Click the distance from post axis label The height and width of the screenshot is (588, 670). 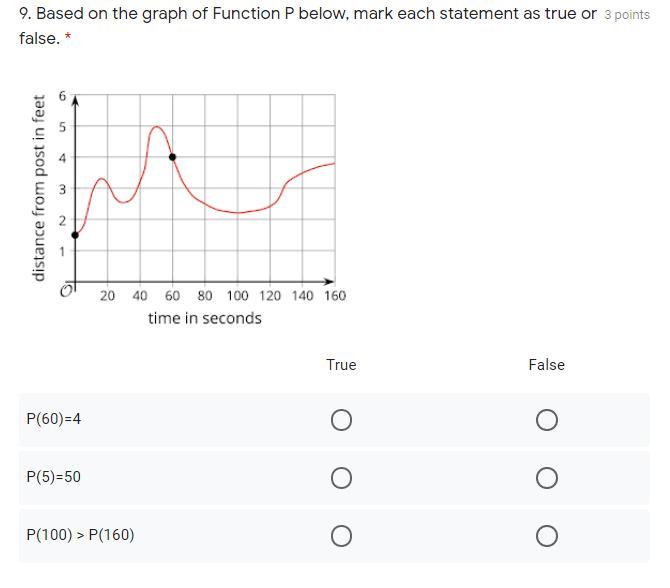(x=40, y=188)
